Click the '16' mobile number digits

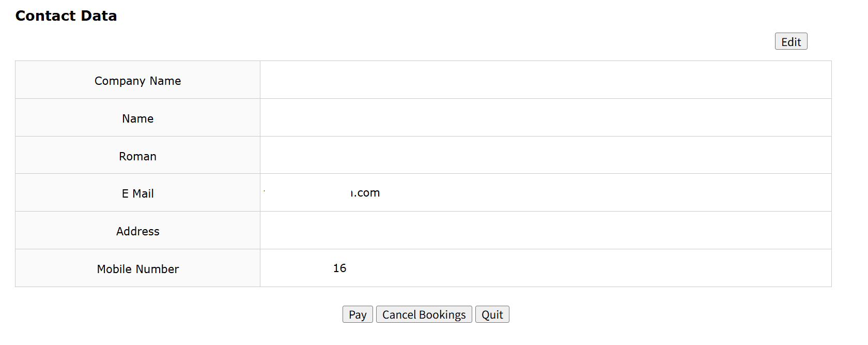(339, 268)
